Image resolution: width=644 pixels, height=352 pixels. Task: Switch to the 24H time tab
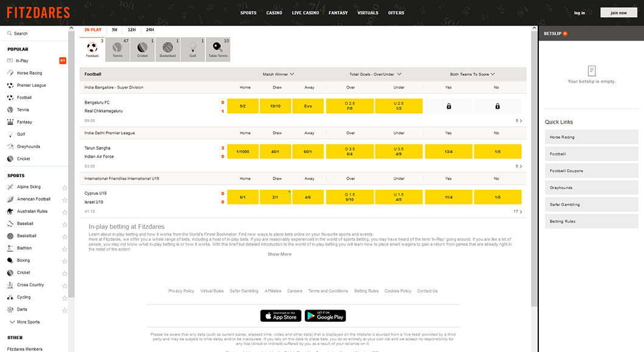tap(150, 30)
